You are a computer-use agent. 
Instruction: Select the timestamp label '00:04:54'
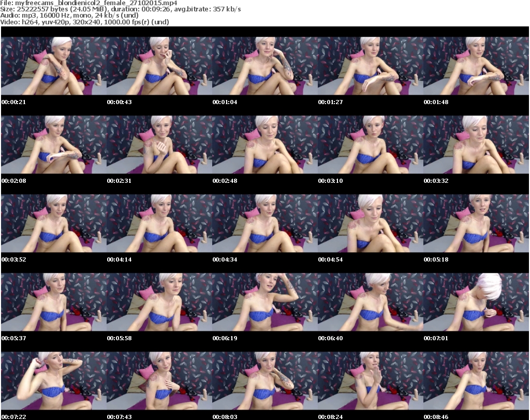[x=330, y=259]
